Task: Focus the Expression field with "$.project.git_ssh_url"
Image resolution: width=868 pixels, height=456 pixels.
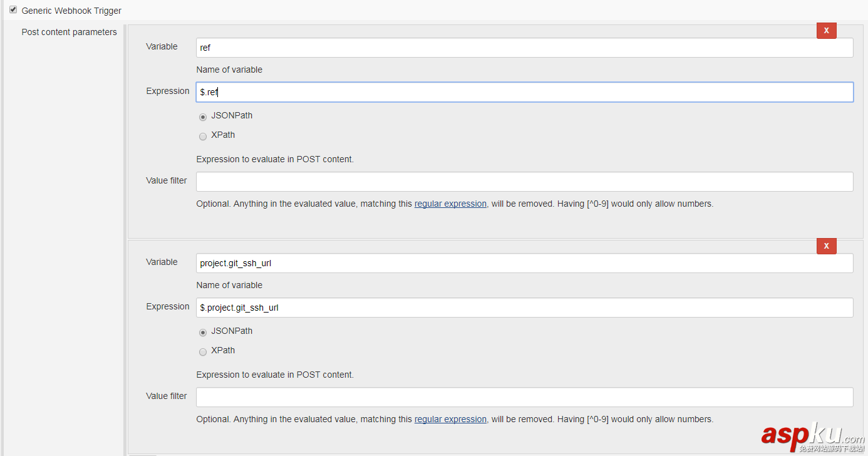Action: [524, 308]
